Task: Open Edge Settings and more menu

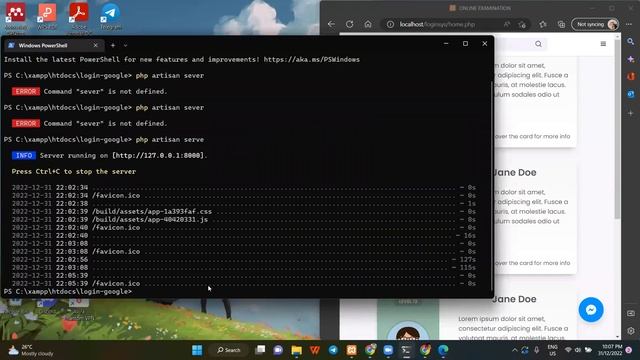Action: tap(629, 24)
